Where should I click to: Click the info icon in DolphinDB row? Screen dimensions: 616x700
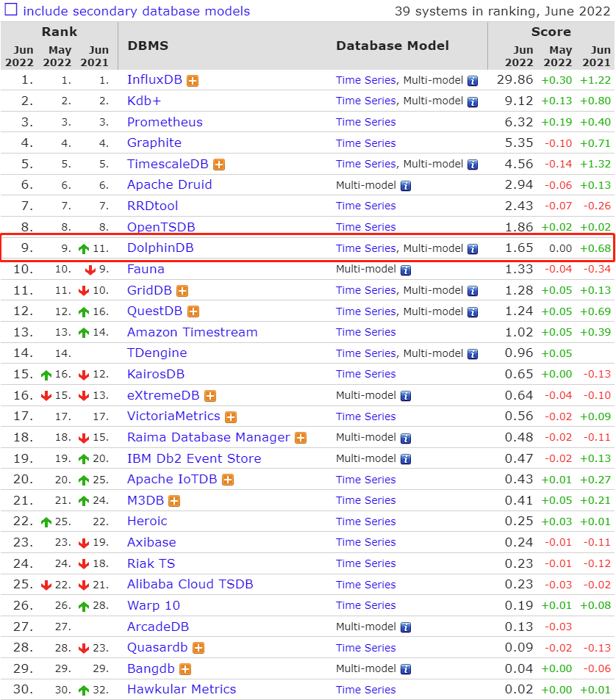coord(473,249)
